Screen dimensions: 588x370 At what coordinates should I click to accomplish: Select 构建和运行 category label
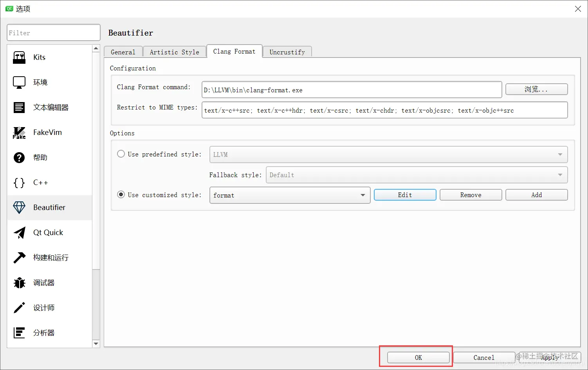51,258
